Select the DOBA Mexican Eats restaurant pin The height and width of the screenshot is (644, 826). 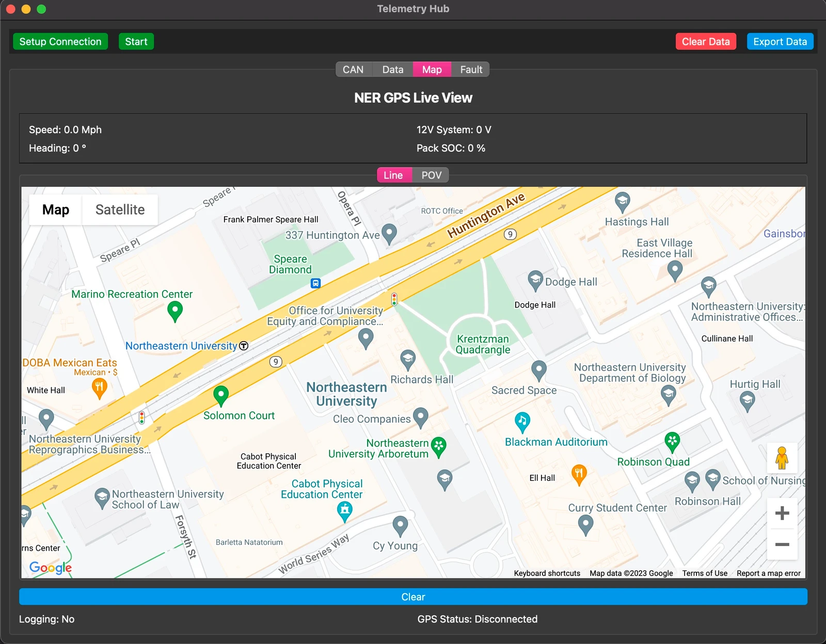coord(99,389)
